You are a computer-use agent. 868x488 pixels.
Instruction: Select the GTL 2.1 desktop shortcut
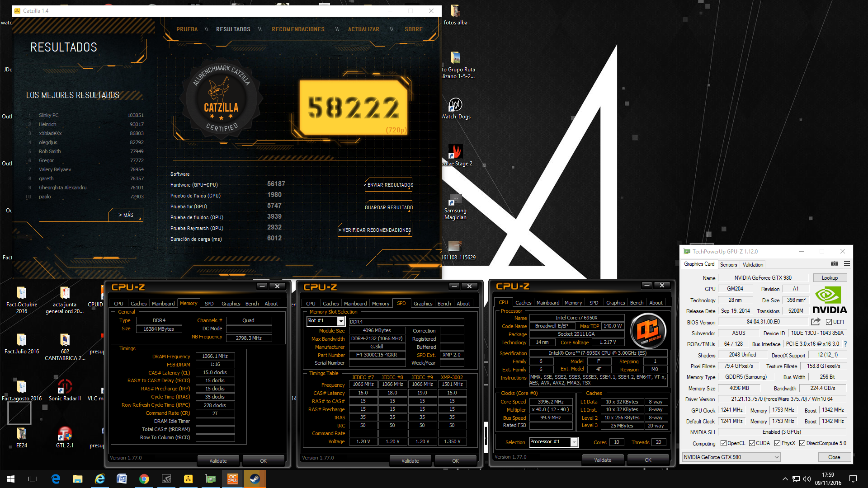click(x=65, y=437)
